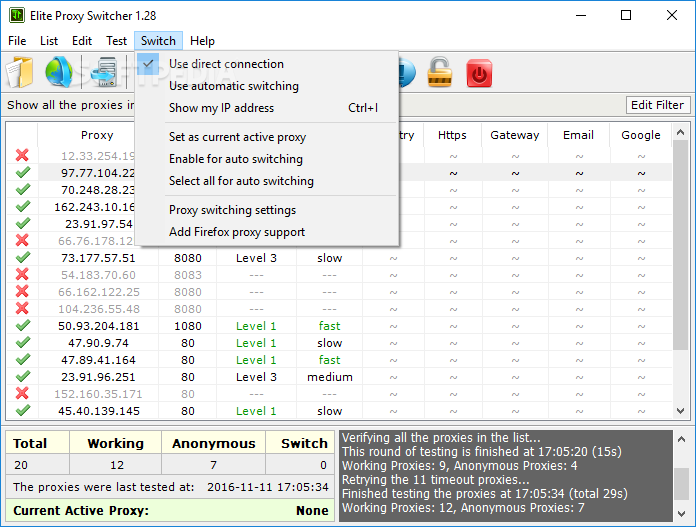
Task: Click green check status for 162.243.10.16
Action: coord(23,206)
